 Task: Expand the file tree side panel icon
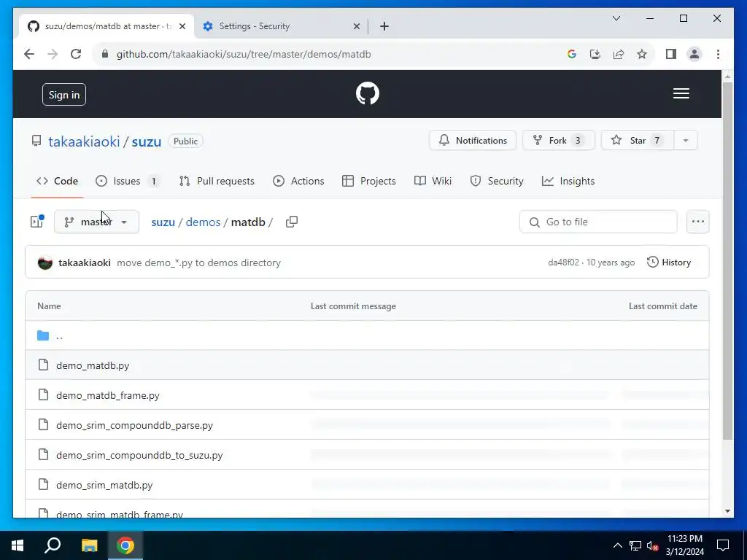pos(36,222)
